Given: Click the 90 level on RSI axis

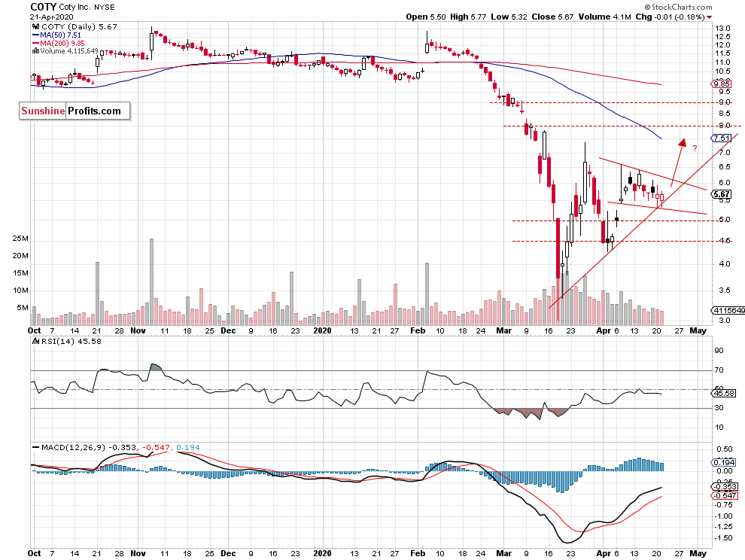Looking at the screenshot, I should [x=719, y=351].
